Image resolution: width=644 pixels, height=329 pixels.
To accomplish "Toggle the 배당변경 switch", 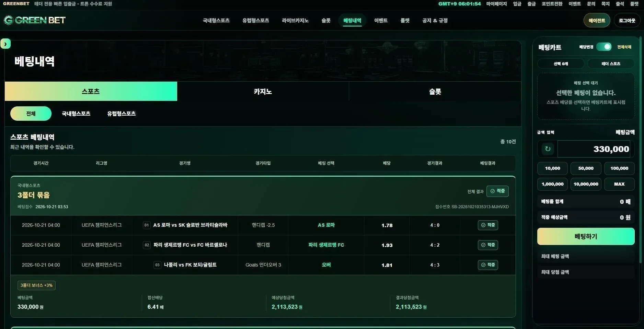I will 604,47.
